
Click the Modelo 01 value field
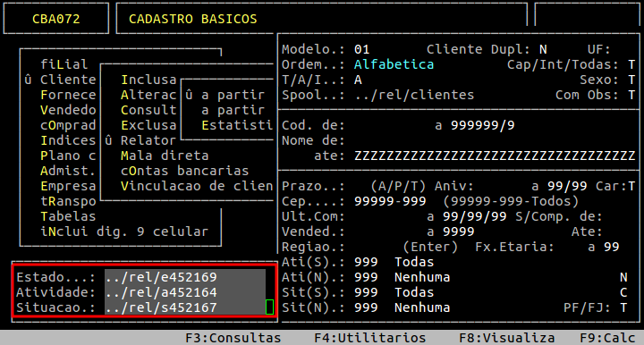[x=362, y=49]
